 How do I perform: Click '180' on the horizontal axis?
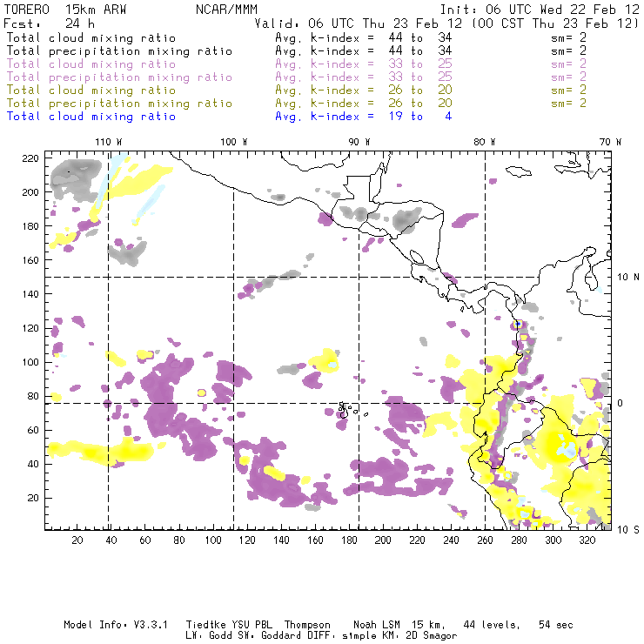pyautogui.click(x=349, y=540)
